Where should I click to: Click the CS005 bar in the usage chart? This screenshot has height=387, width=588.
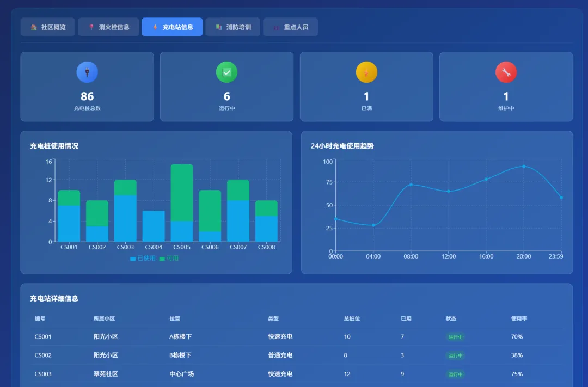[x=182, y=203]
